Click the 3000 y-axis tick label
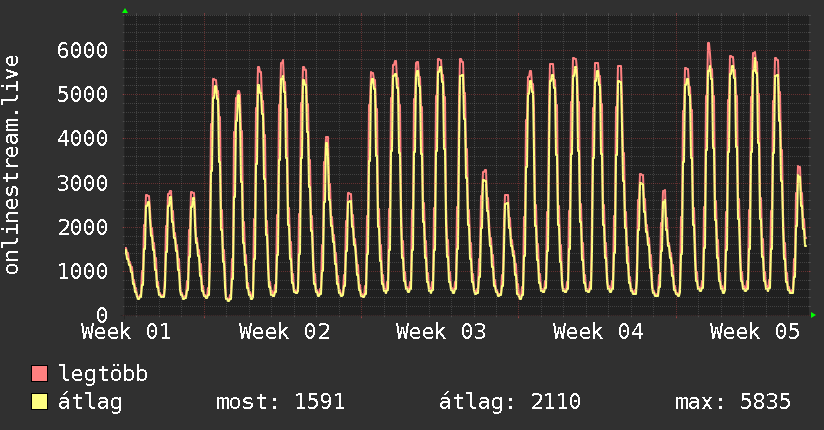 coord(83,183)
